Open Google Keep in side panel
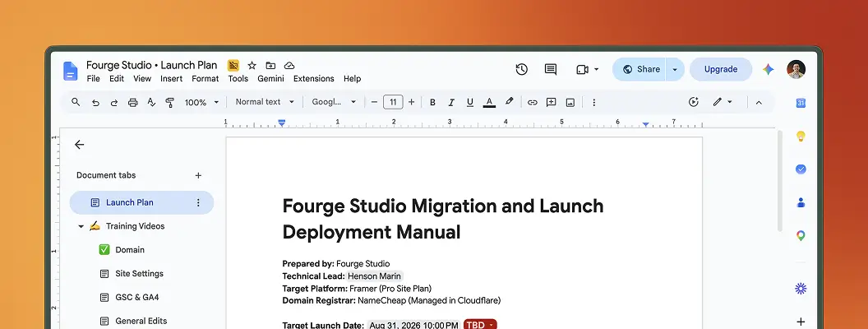This screenshot has width=868, height=329. coord(801,137)
